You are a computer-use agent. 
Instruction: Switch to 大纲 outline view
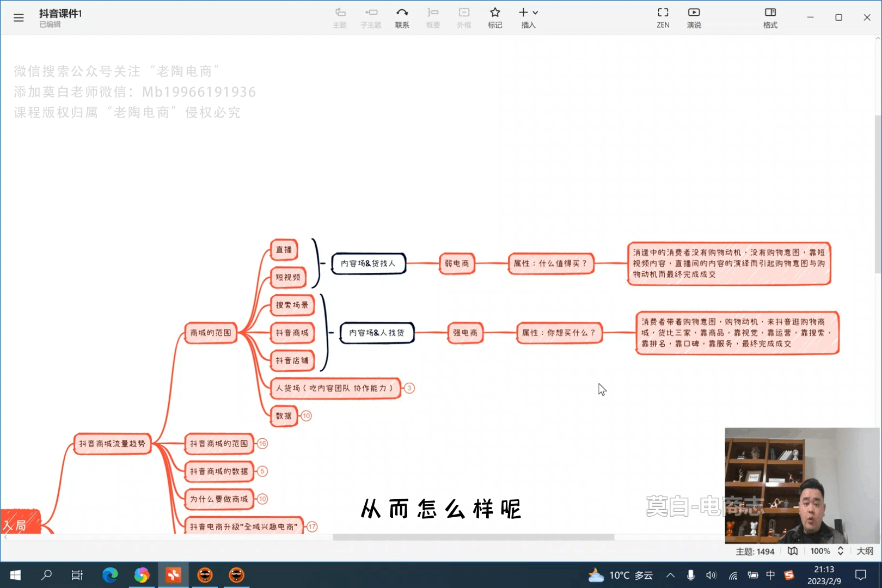coord(865,551)
